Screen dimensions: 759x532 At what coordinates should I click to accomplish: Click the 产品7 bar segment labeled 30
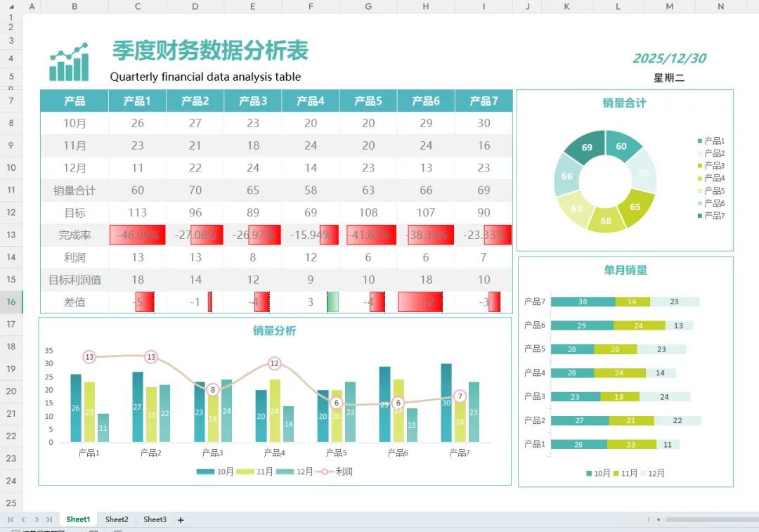[x=583, y=302]
